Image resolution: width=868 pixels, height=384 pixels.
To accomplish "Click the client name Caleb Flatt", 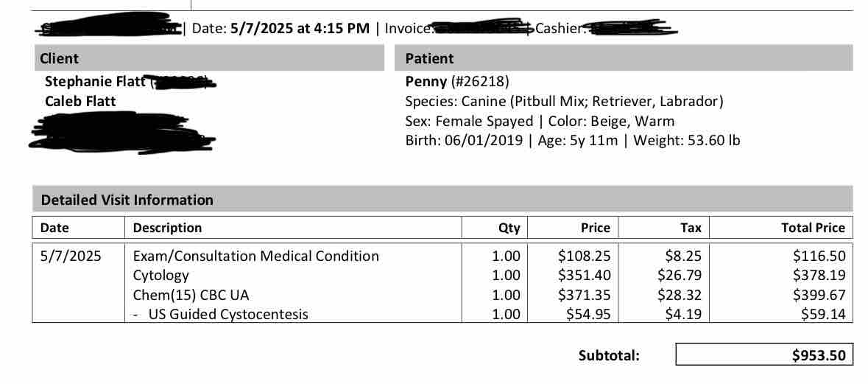I will coord(81,102).
